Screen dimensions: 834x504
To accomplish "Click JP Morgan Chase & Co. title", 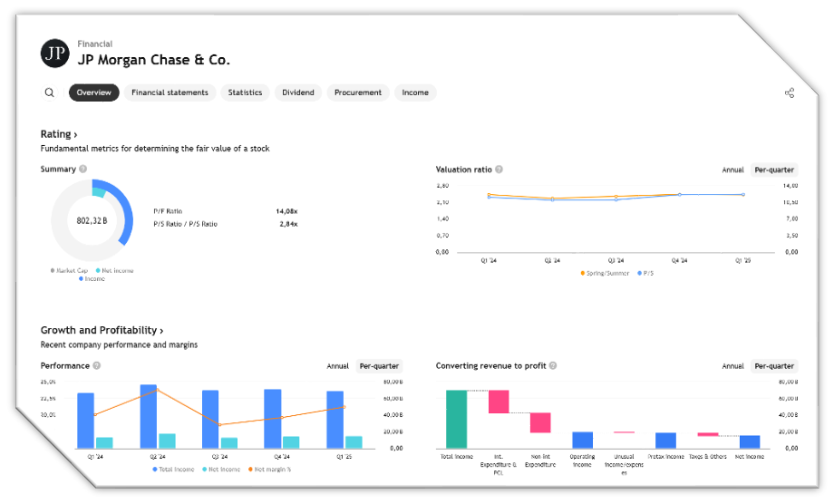I will [x=154, y=60].
